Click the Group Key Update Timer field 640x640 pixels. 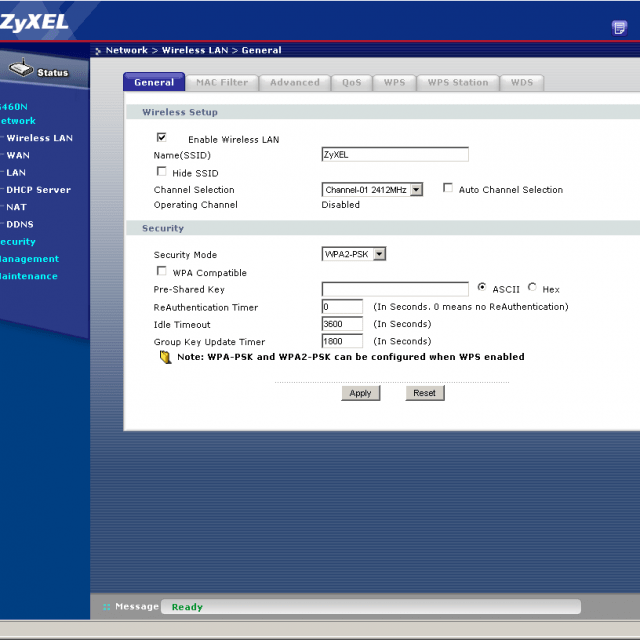pyautogui.click(x=342, y=341)
